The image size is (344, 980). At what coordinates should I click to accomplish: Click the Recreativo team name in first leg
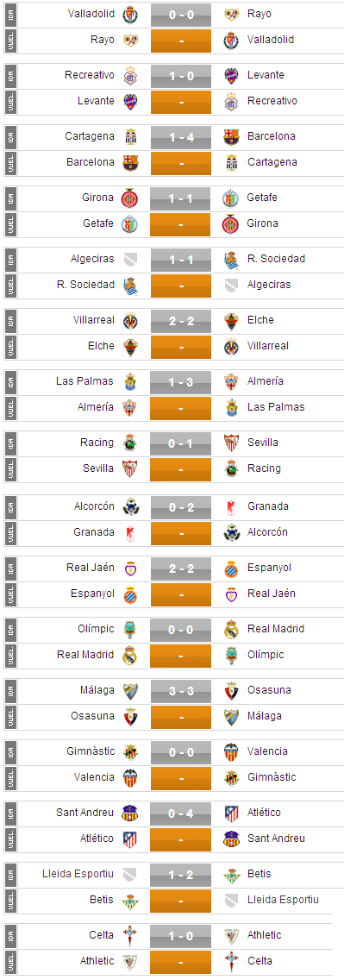coord(90,75)
